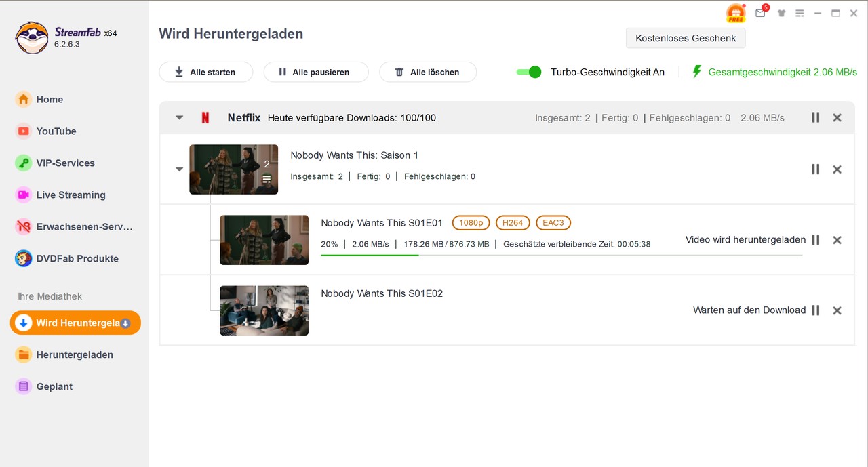Open the theme skin icon
This screenshot has width=868, height=467.
pyautogui.click(x=781, y=13)
